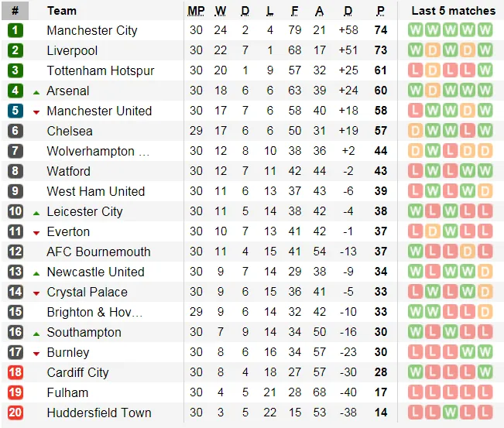Open the Wolverhampton team link
This screenshot has width=504, height=428.
[x=98, y=151]
